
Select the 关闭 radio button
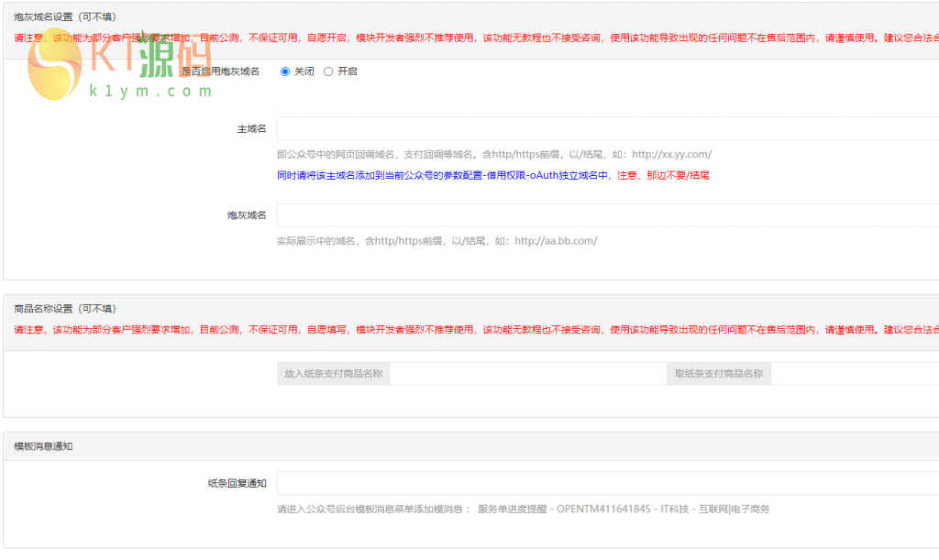point(285,71)
